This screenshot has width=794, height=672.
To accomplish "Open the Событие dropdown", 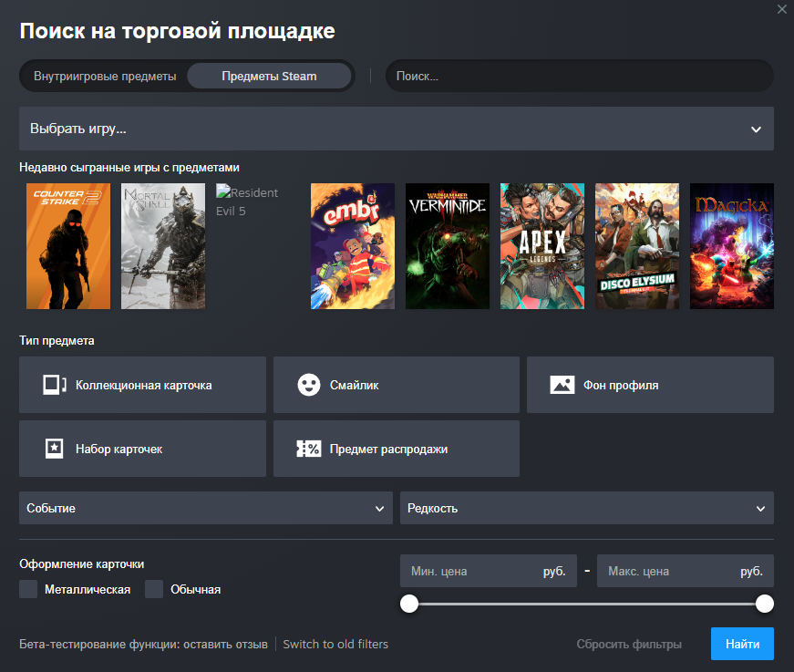I will [206, 508].
